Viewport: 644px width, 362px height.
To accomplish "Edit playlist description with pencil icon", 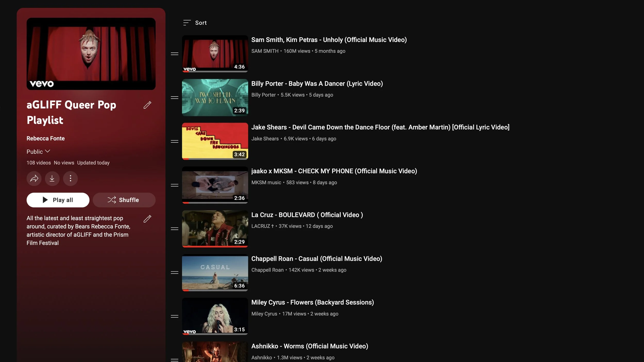I will click(x=147, y=219).
